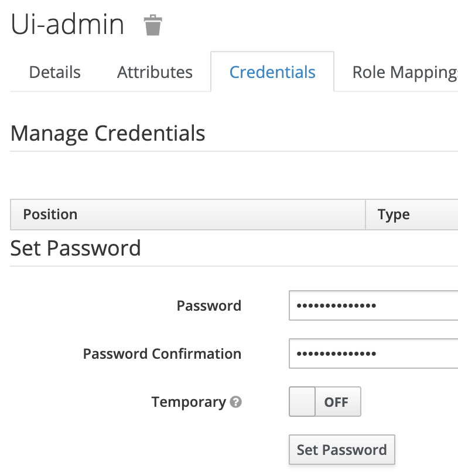Open the Attributes tab
Viewport: 458px width, 476px height.
coord(154,72)
